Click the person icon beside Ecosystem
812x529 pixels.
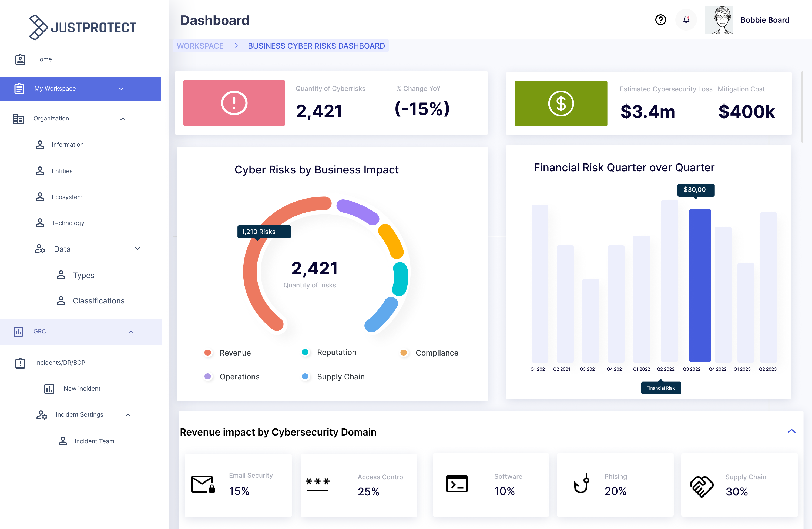[x=40, y=197]
